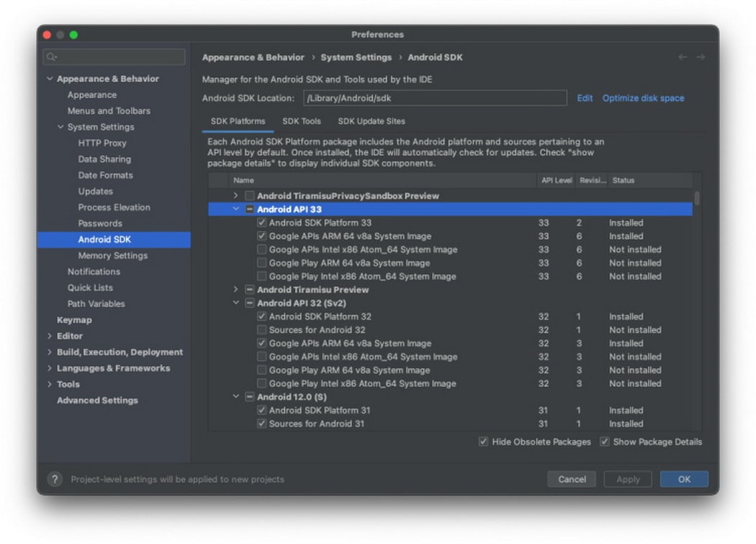Image resolution: width=756 pixels, height=544 pixels.
Task: Click the search magnifier icon in preferences
Action: (51, 57)
